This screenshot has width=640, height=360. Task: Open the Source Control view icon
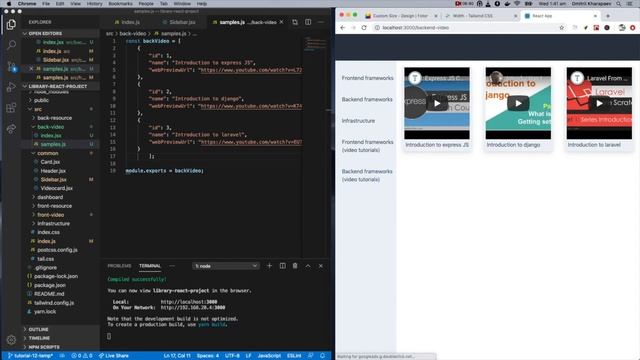[x=11, y=66]
